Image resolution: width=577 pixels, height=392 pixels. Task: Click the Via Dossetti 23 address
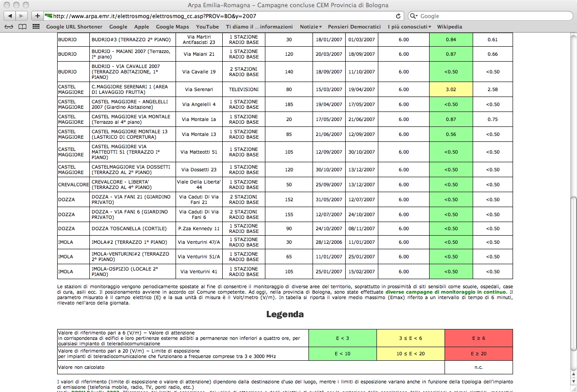point(199,169)
